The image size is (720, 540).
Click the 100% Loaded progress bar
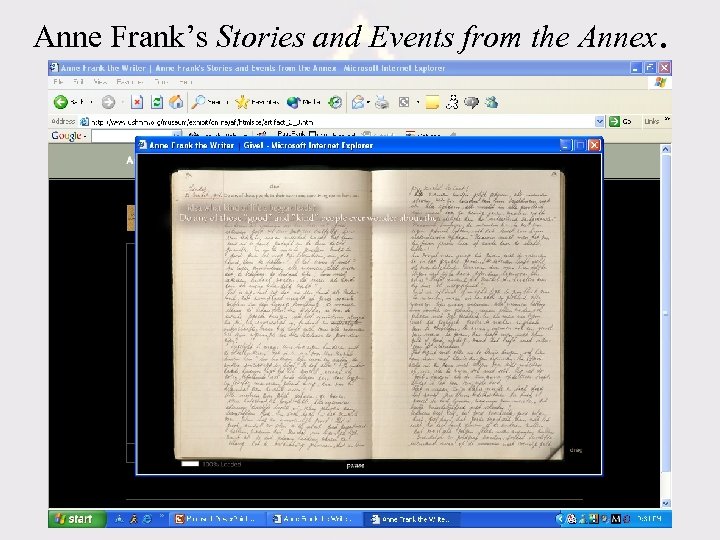(x=190, y=464)
